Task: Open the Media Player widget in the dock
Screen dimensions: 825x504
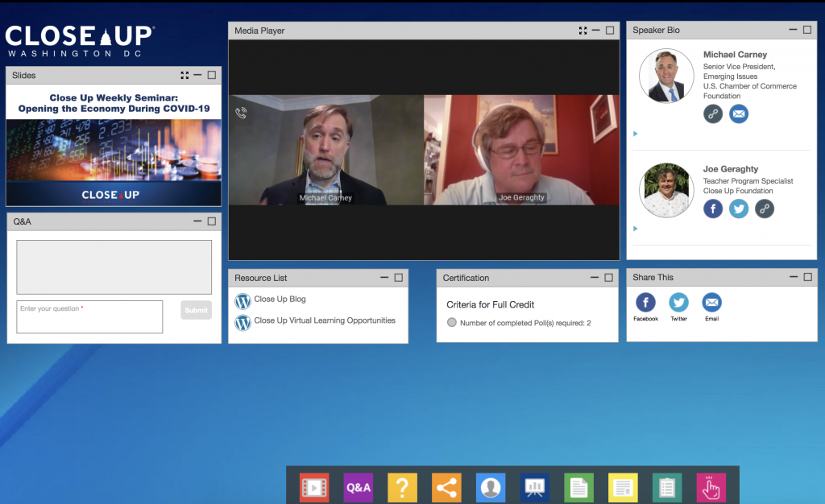Action: point(314,487)
